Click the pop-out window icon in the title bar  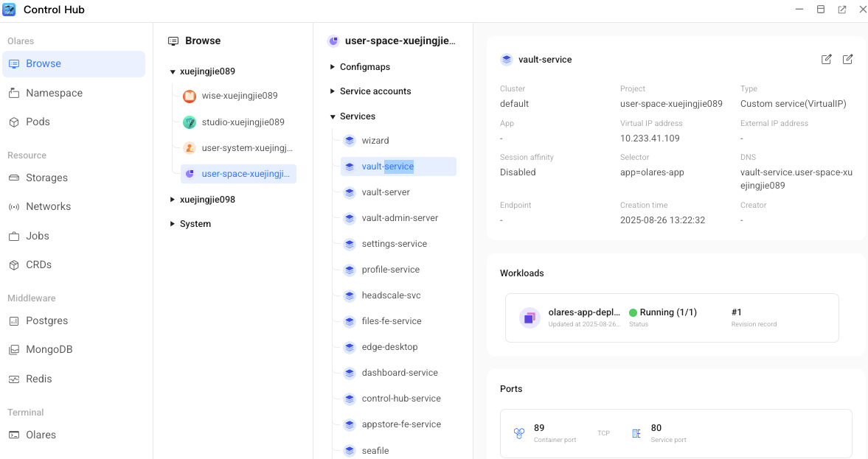841,10
